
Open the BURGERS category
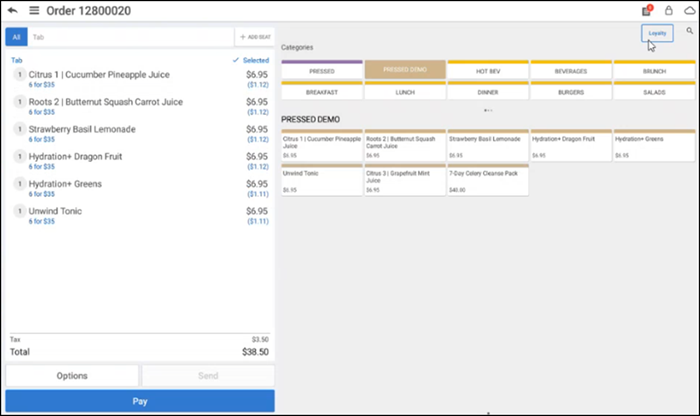pyautogui.click(x=571, y=91)
